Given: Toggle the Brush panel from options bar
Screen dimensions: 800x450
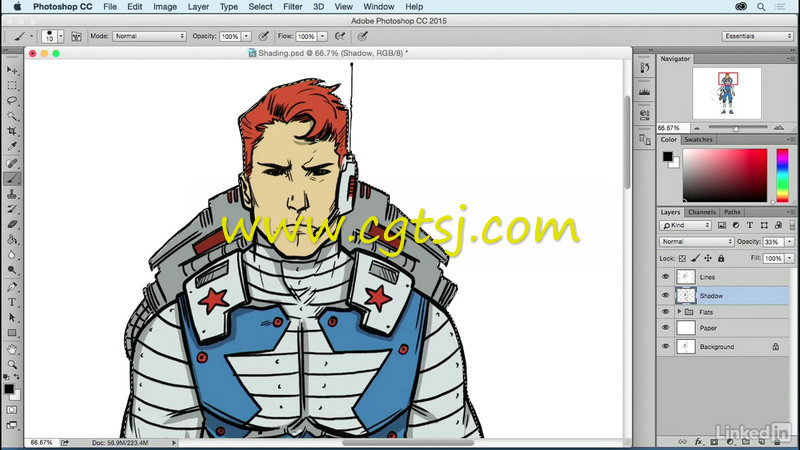Looking at the screenshot, I should pos(76,36).
